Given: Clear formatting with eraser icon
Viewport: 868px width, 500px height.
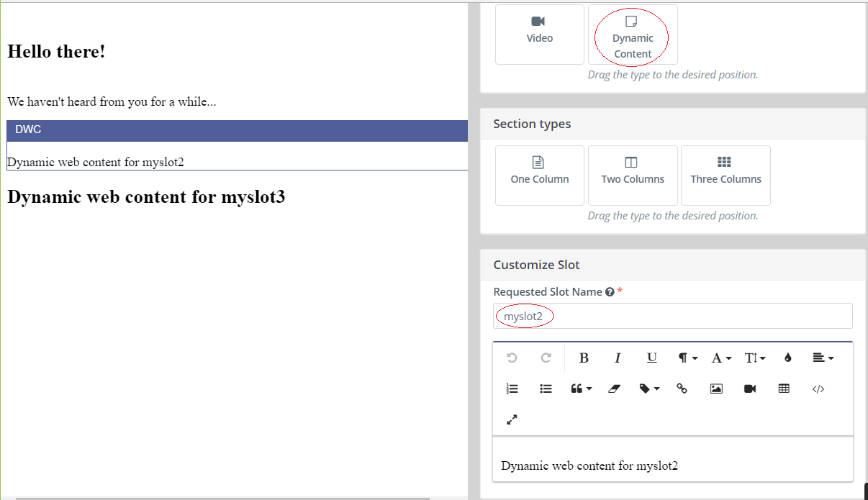Looking at the screenshot, I should (x=613, y=388).
